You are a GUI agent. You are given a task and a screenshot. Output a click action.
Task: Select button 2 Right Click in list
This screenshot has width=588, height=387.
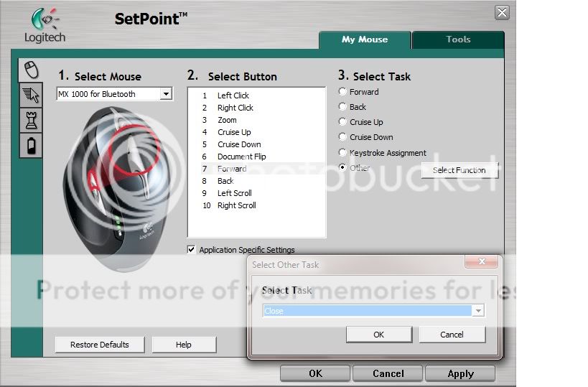(257, 108)
